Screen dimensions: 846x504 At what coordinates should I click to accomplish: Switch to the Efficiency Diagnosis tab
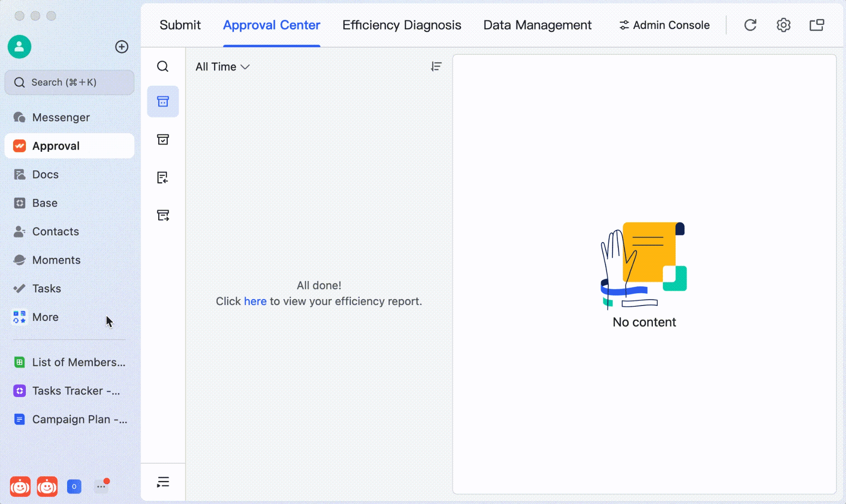(402, 25)
